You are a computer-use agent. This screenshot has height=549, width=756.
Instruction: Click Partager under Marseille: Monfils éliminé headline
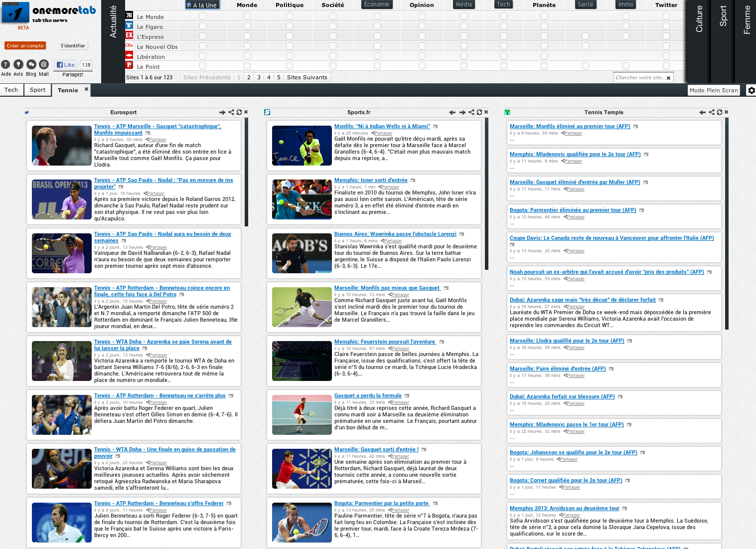[x=573, y=133]
